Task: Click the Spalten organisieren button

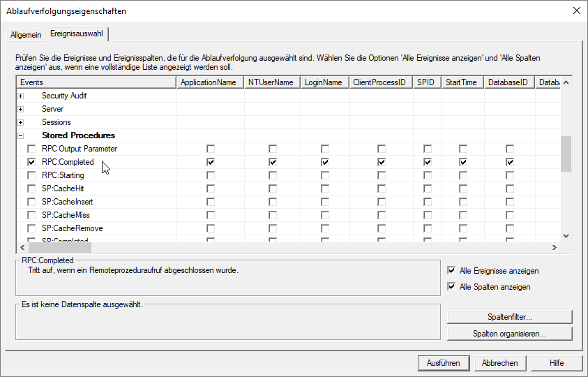Action: [x=509, y=334]
